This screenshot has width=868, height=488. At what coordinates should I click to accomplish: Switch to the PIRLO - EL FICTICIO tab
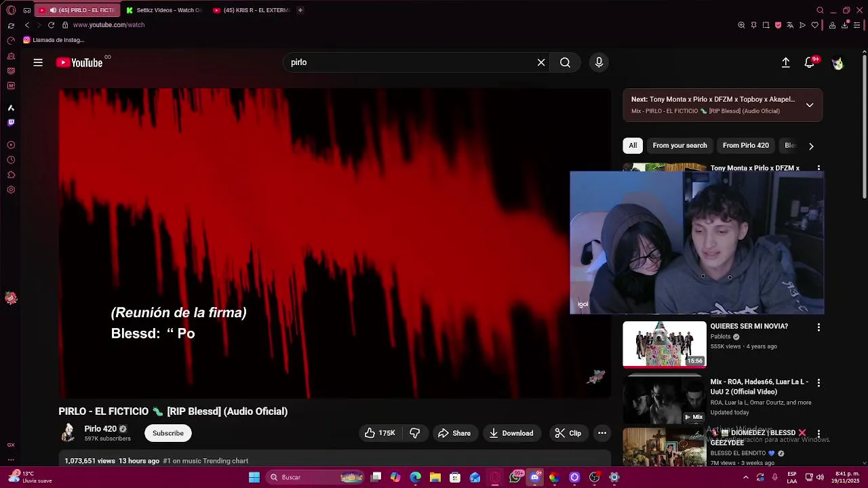click(78, 10)
